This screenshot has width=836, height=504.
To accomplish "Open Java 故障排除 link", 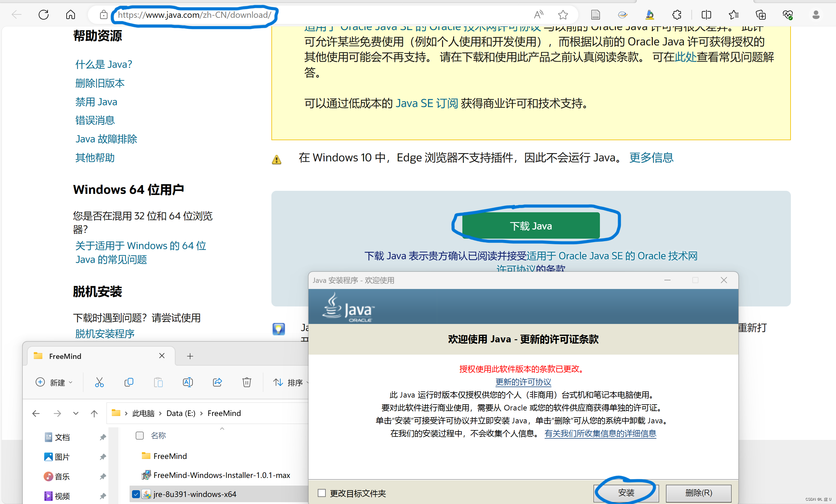I will point(106,139).
